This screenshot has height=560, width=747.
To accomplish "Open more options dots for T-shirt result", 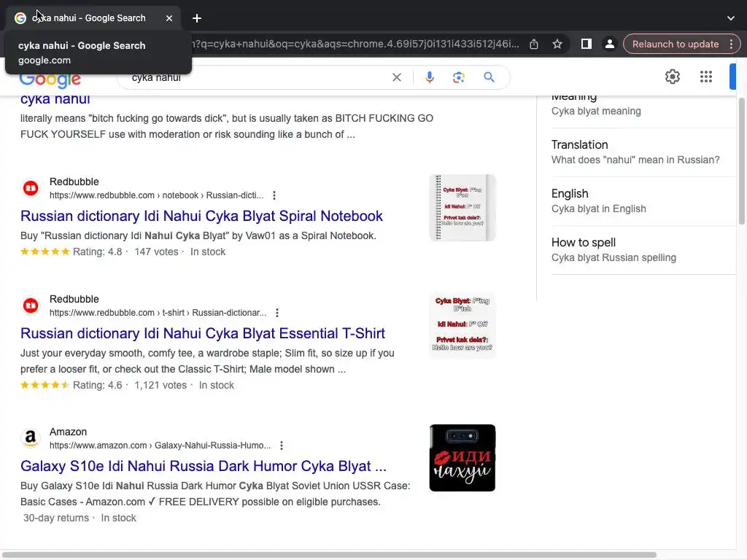I will point(276,313).
